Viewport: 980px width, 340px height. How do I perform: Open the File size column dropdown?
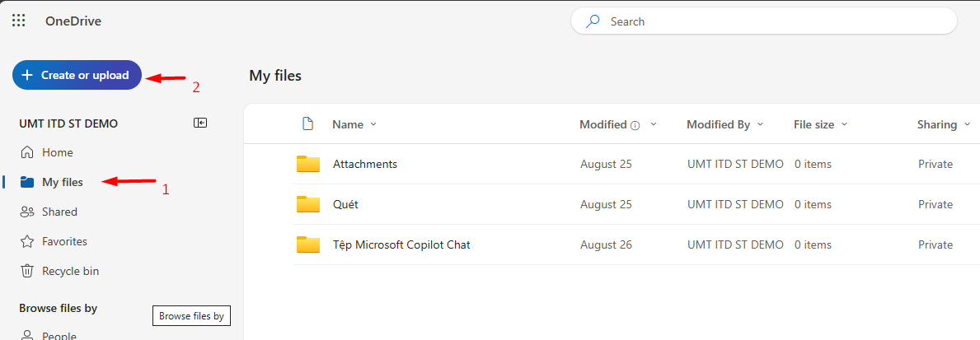844,124
